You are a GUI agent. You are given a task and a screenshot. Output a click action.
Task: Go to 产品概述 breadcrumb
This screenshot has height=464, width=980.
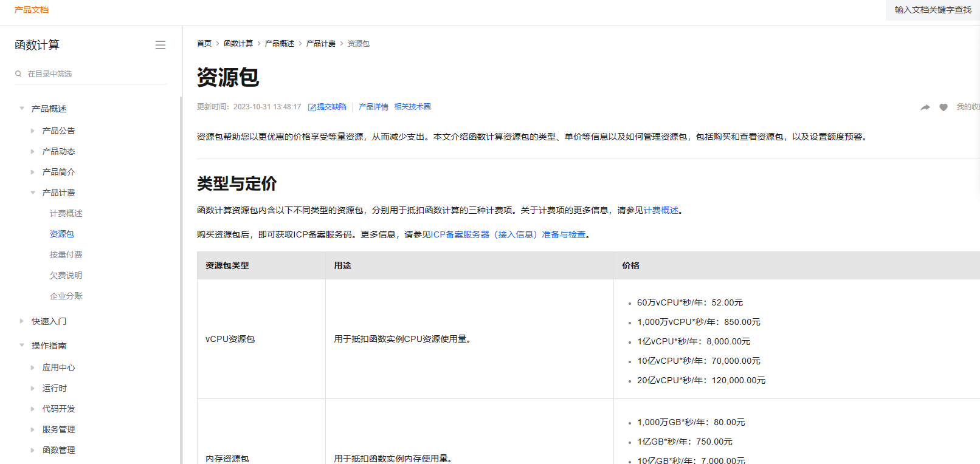[280, 44]
